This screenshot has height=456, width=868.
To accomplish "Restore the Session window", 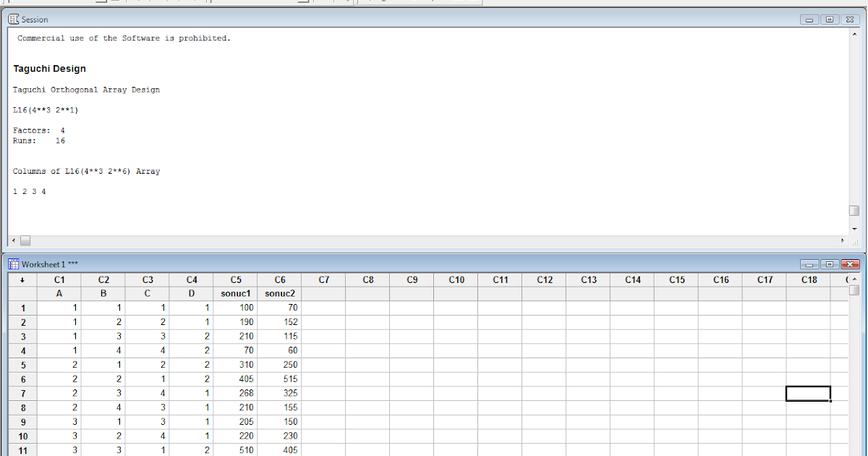I will coord(829,19).
